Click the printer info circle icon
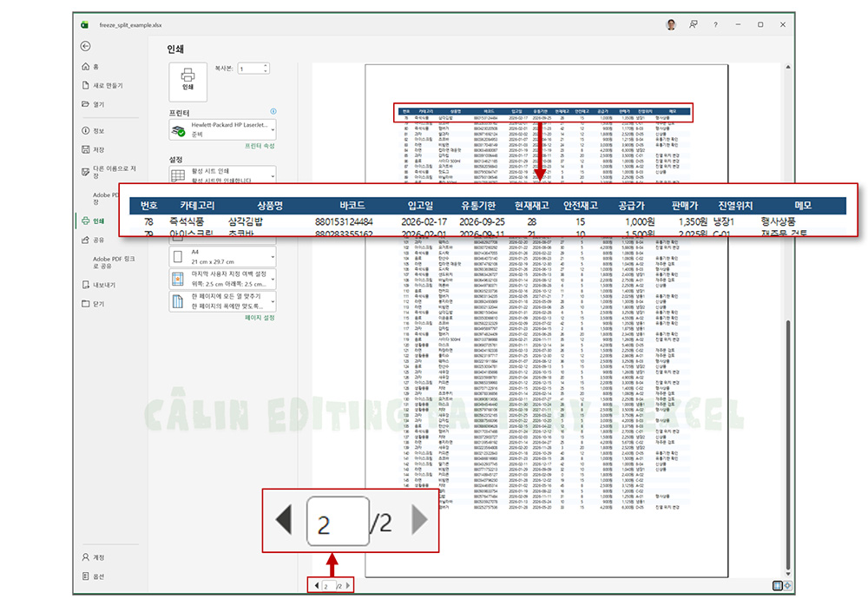868x599 pixels. (x=273, y=111)
